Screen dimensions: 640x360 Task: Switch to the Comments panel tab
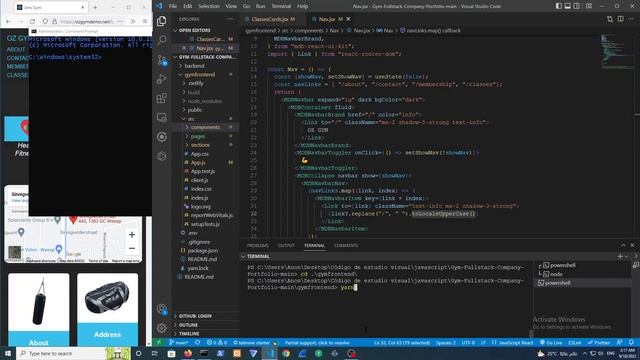coord(346,245)
